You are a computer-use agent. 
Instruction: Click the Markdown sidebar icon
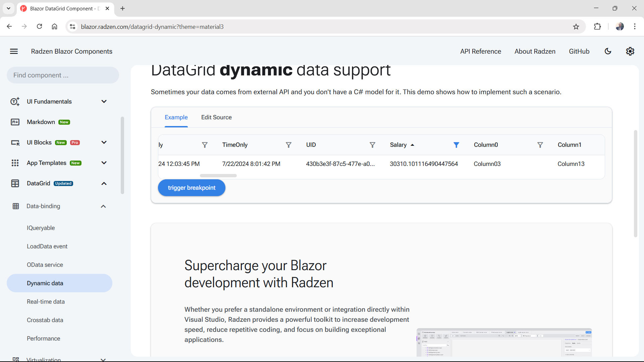[15, 122]
